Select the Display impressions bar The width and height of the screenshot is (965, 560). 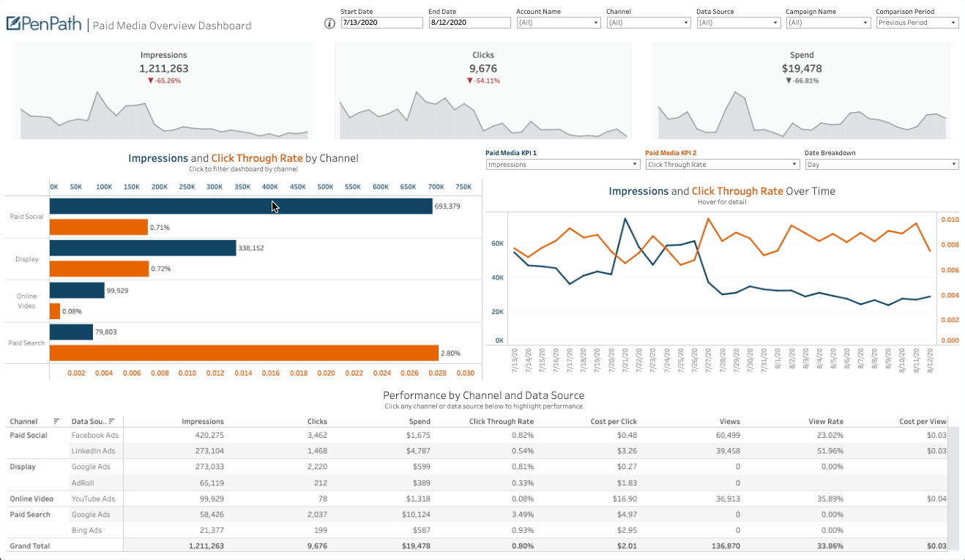click(143, 248)
